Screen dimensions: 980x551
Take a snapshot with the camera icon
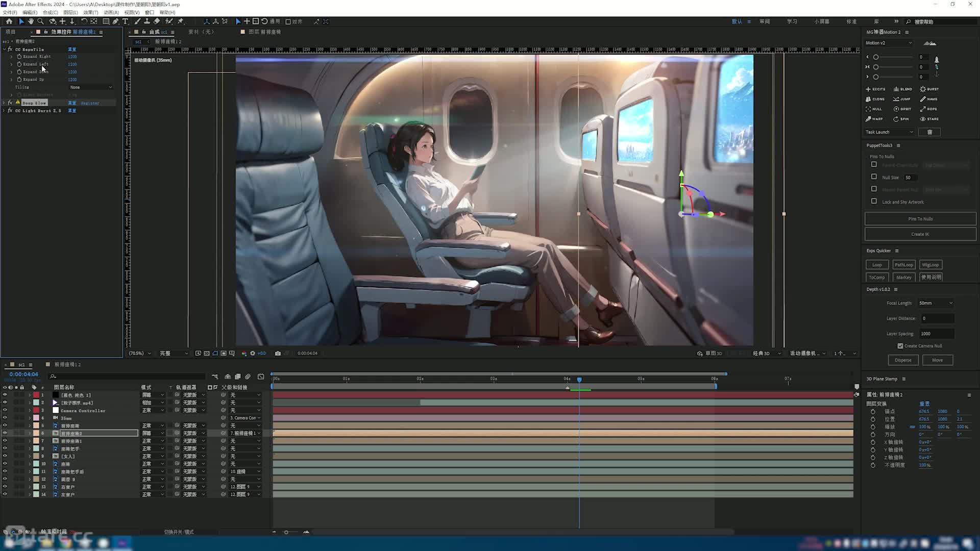278,353
